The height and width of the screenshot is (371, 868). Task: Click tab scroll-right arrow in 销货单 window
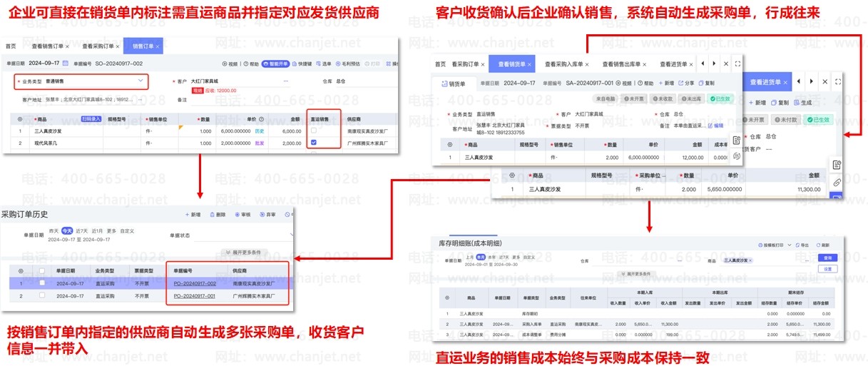714,63
